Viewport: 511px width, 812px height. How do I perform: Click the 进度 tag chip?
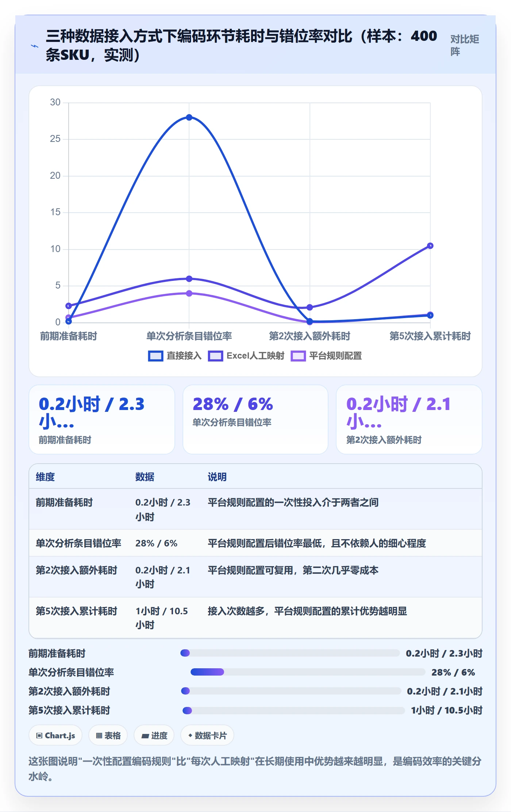pos(154,735)
